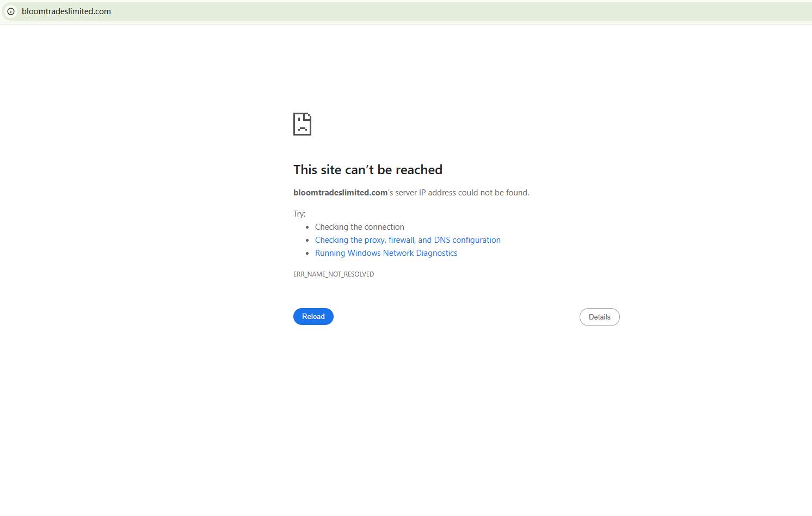The height and width of the screenshot is (516, 812).
Task: Open the Details button
Action: click(x=599, y=317)
